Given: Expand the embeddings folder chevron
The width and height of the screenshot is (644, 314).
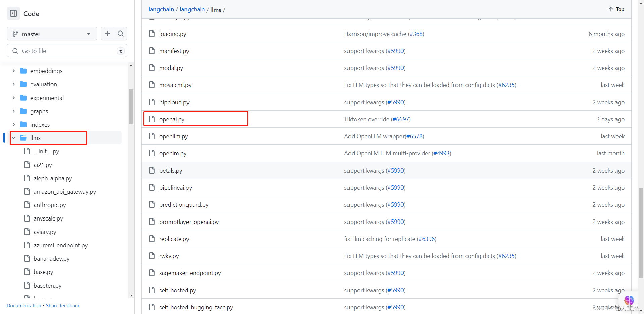Looking at the screenshot, I should (13, 71).
